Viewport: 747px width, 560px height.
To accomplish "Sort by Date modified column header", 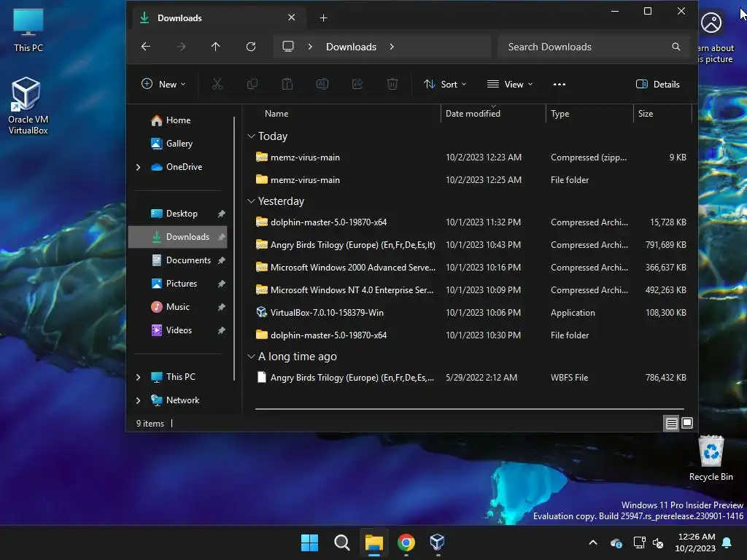I will 493,114.
